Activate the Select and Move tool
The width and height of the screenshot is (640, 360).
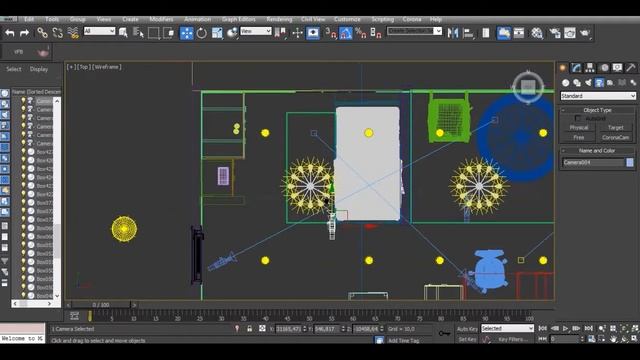pos(187,33)
